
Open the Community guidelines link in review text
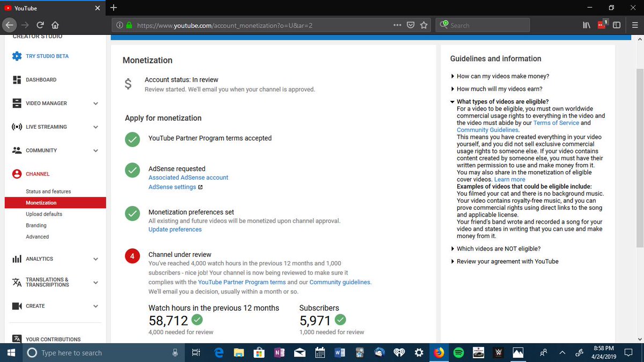tap(340, 282)
